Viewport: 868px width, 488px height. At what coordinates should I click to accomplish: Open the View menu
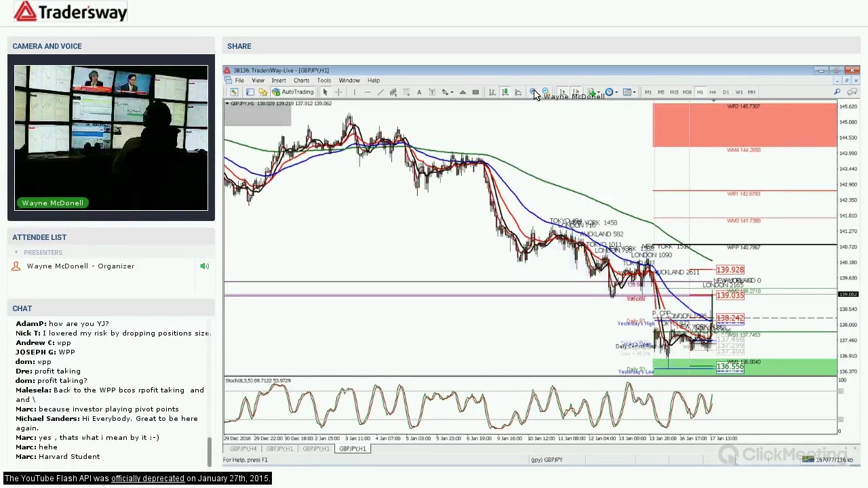[258, 81]
